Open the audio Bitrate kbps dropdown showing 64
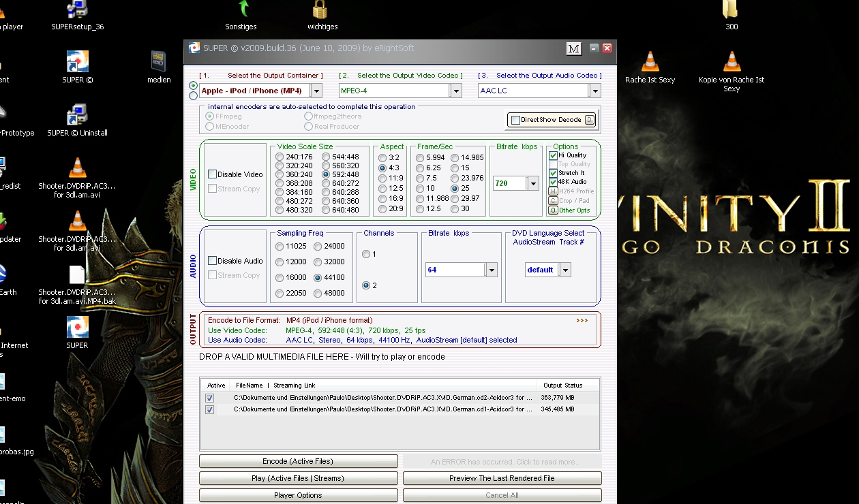Viewport: 859px width, 504px height. pyautogui.click(x=491, y=270)
